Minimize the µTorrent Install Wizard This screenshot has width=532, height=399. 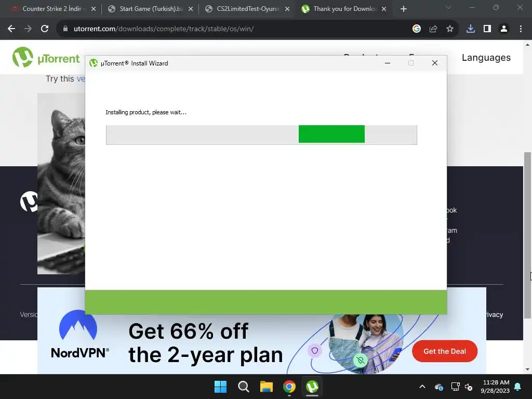[388, 63]
